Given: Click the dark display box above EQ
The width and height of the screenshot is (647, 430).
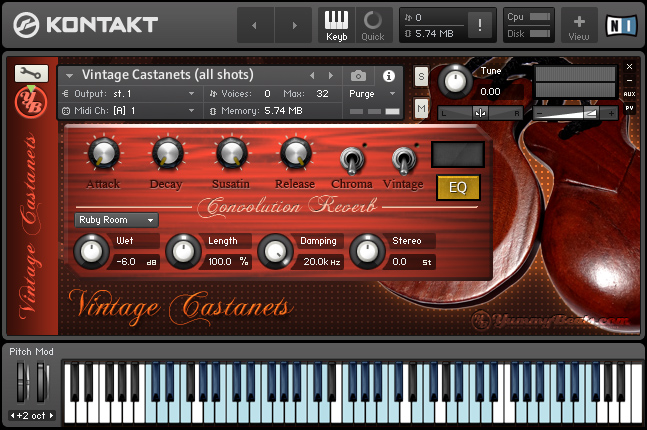Looking at the screenshot, I should click(458, 154).
